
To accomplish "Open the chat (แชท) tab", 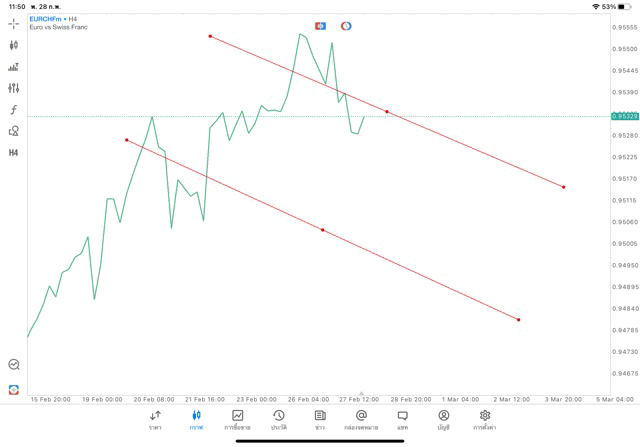I will [402, 419].
